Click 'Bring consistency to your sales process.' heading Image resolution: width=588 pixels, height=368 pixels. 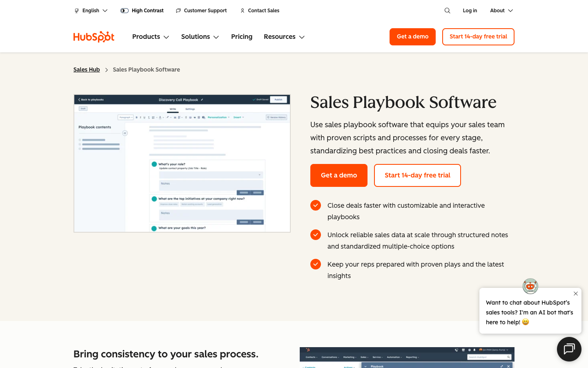coord(166,354)
